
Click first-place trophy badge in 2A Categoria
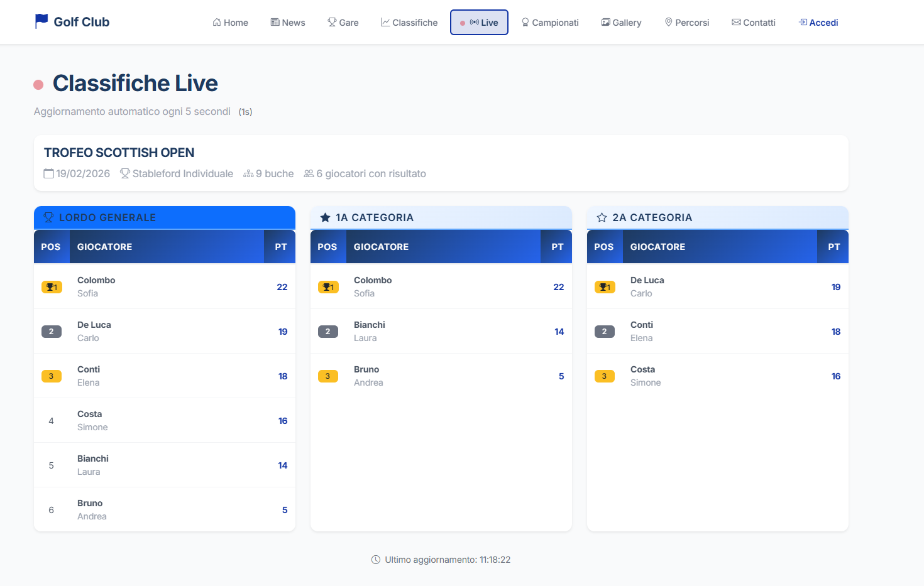[604, 287]
